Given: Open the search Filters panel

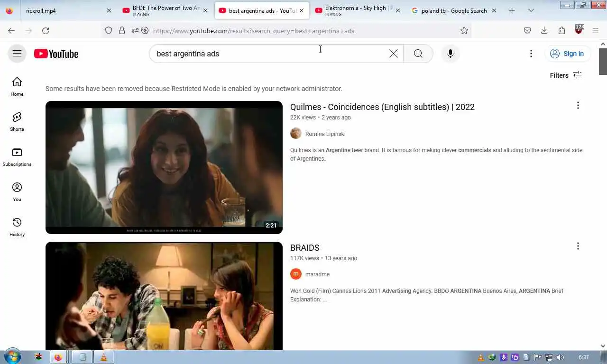Looking at the screenshot, I should 566,75.
